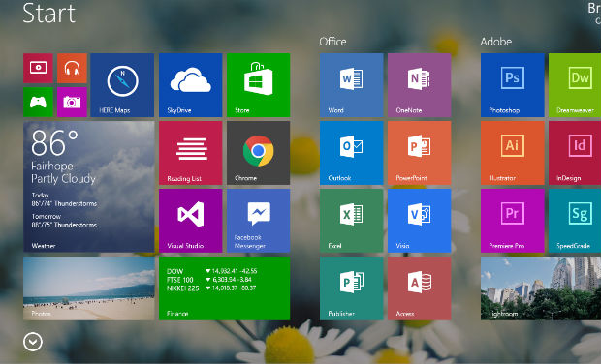Open the HERE Maps tile

tap(122, 85)
